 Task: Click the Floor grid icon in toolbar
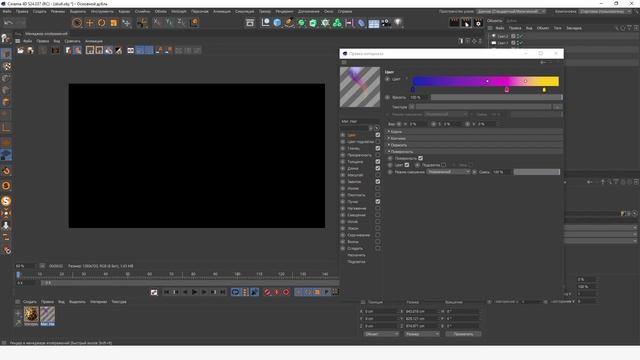tap(373, 23)
